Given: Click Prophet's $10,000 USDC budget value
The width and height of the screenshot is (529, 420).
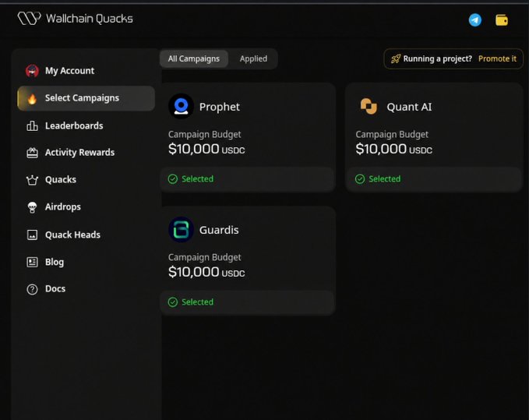Looking at the screenshot, I should pyautogui.click(x=206, y=149).
